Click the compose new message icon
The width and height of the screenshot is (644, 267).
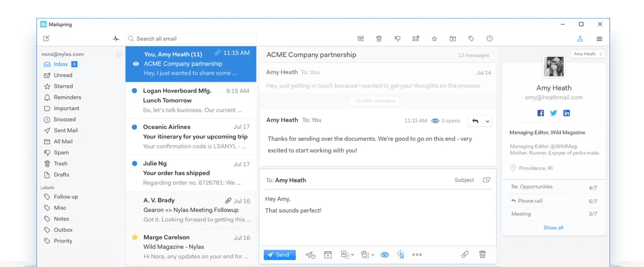point(46,39)
